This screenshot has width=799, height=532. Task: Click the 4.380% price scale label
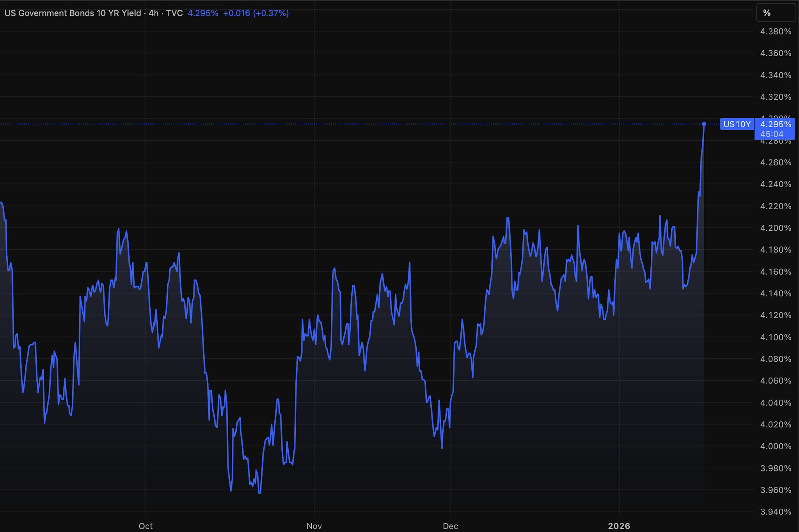[776, 31]
